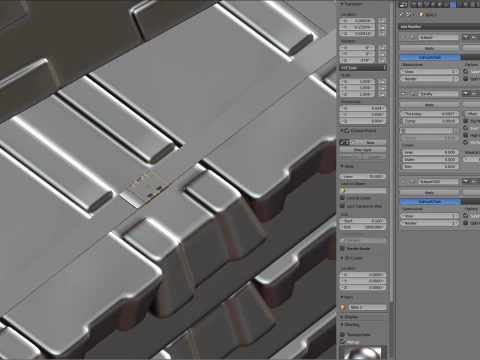Toggle Optimal Display in first Subsurf modifier

click(x=466, y=79)
